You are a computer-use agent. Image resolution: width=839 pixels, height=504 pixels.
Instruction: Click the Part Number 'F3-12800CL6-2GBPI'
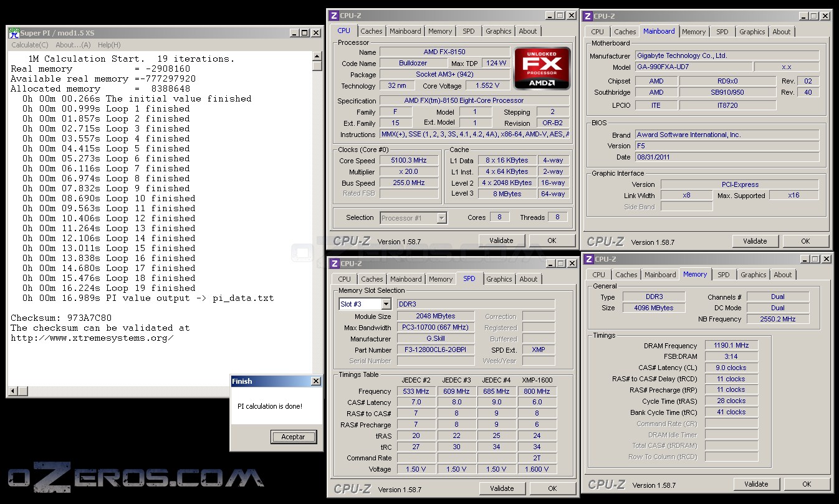pyautogui.click(x=436, y=349)
